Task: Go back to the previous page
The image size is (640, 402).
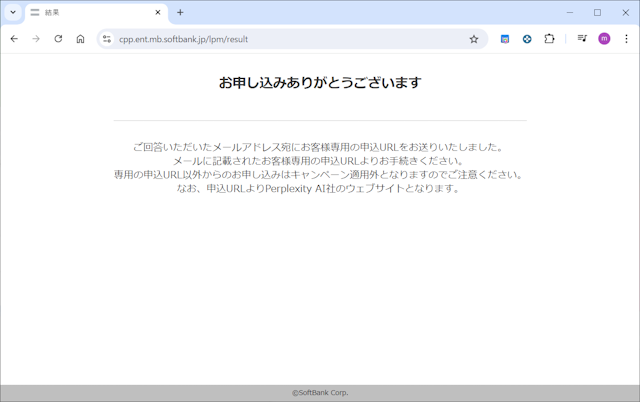Action: tap(14, 39)
